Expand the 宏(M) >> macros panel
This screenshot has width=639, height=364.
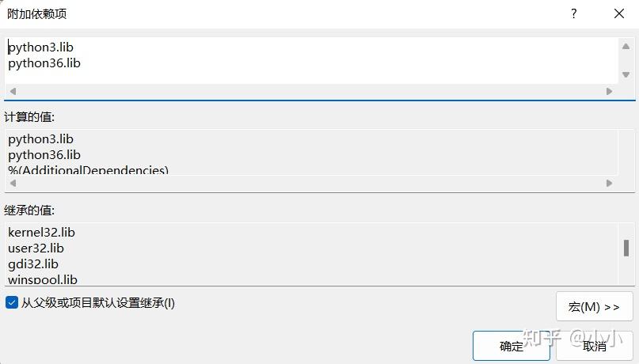[x=594, y=306]
